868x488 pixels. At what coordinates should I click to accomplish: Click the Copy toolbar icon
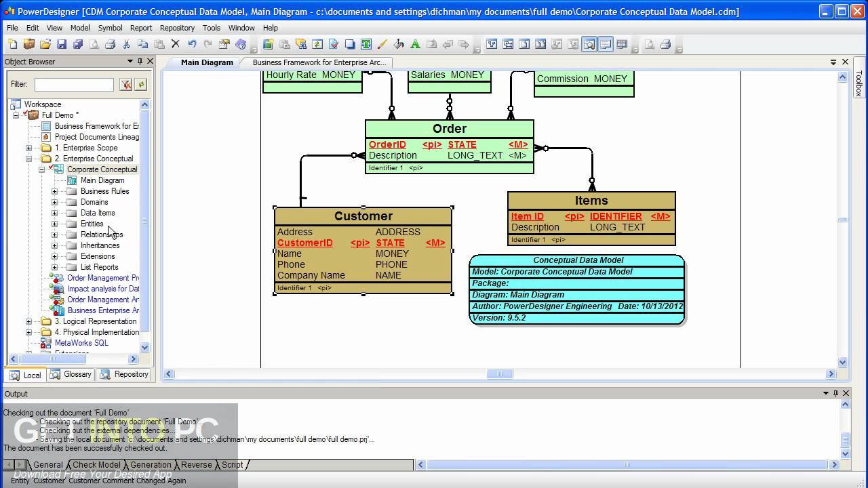[x=142, y=44]
